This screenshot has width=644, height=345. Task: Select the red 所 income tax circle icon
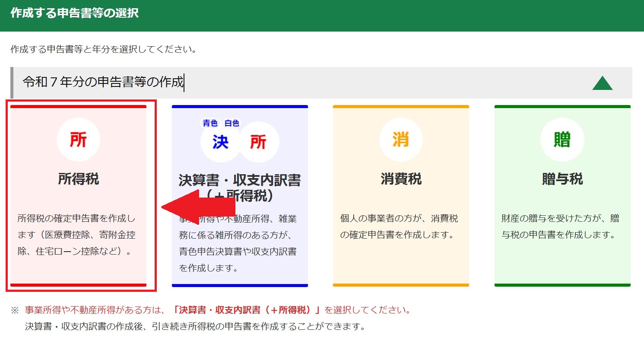click(x=78, y=139)
